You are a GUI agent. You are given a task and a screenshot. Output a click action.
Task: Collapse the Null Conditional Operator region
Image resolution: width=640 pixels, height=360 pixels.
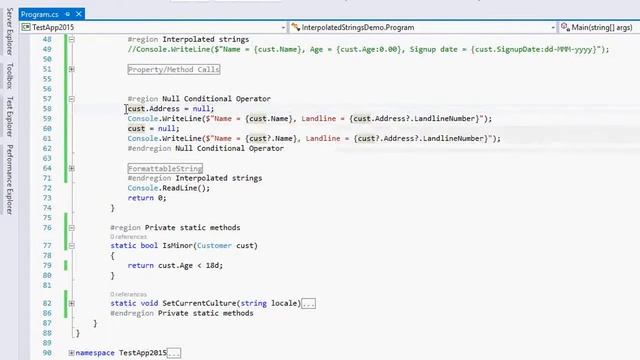click(71, 99)
